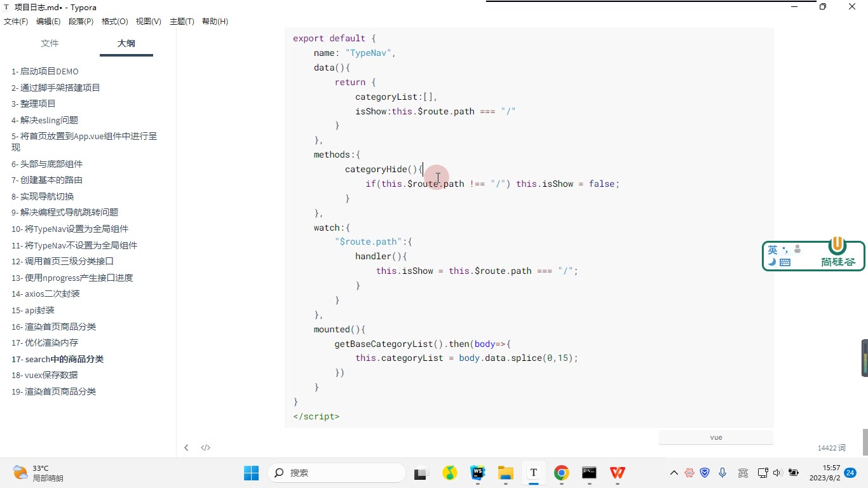Click the Windows Start button

click(251, 473)
